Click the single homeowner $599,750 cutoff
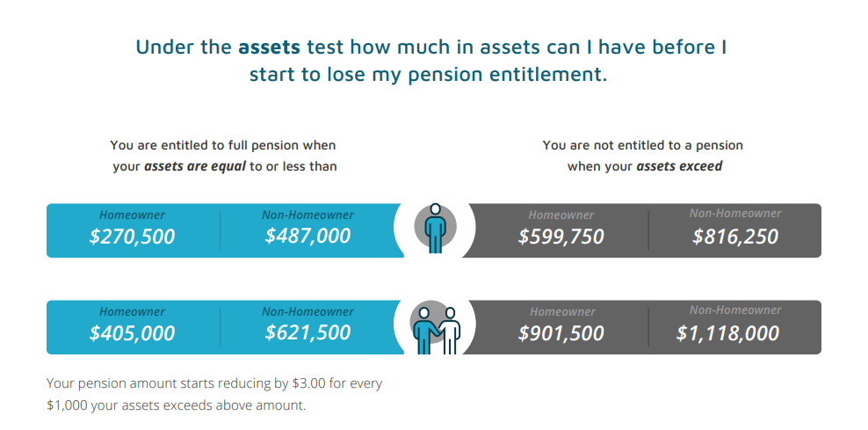This screenshot has width=868, height=430. point(561,237)
